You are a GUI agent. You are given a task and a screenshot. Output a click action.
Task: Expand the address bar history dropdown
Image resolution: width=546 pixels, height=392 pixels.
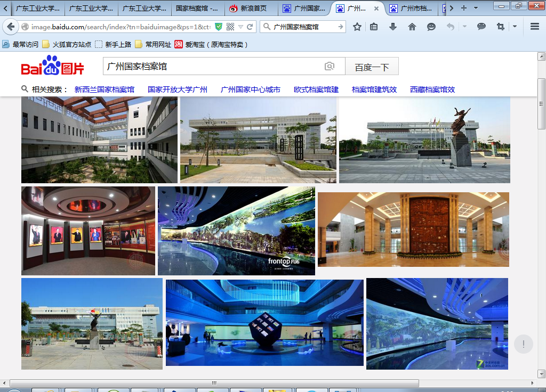tap(241, 27)
